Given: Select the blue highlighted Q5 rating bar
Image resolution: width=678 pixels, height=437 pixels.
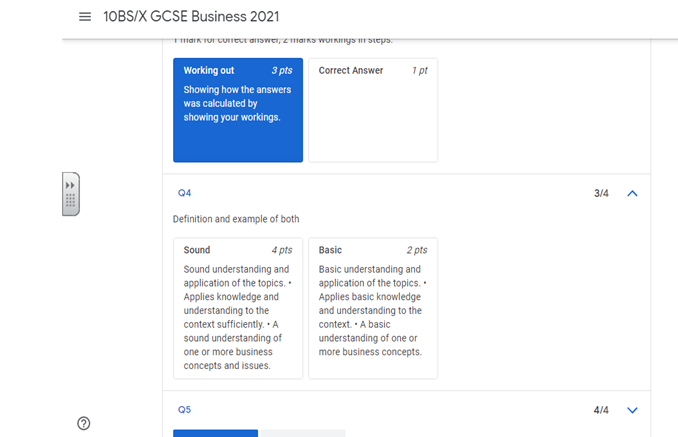Looking at the screenshot, I should tap(215, 433).
